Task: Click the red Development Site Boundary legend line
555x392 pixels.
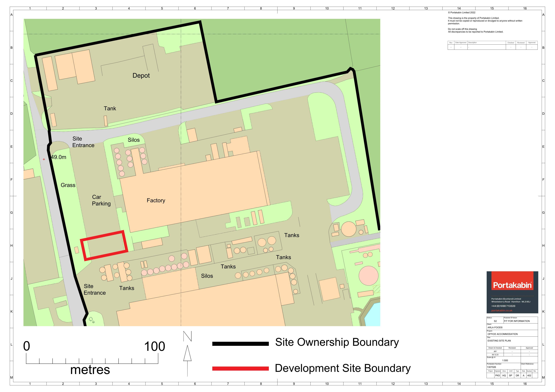Action: coord(240,369)
